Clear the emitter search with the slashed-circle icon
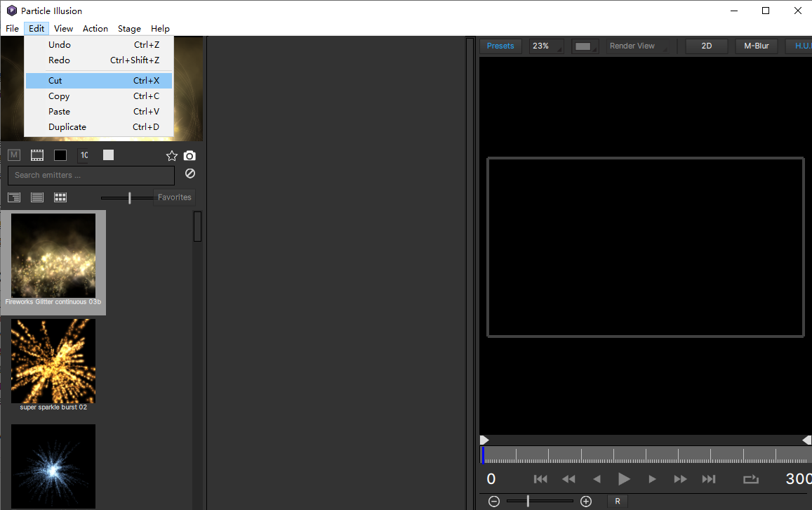This screenshot has height=510, width=812. point(189,174)
